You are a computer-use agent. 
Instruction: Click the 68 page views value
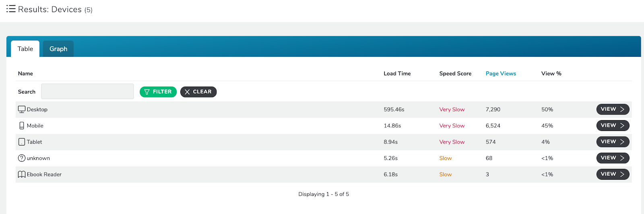[489, 158]
